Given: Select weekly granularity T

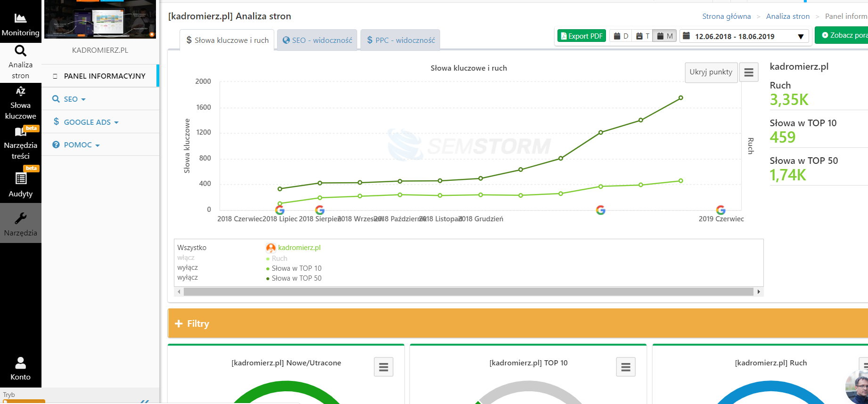Looking at the screenshot, I should click(x=642, y=36).
